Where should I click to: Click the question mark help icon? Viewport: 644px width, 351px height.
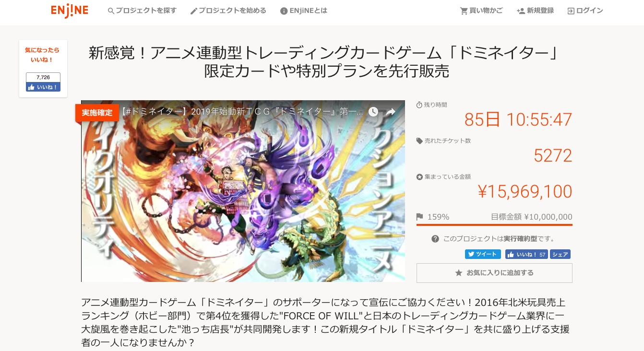tap(435, 239)
